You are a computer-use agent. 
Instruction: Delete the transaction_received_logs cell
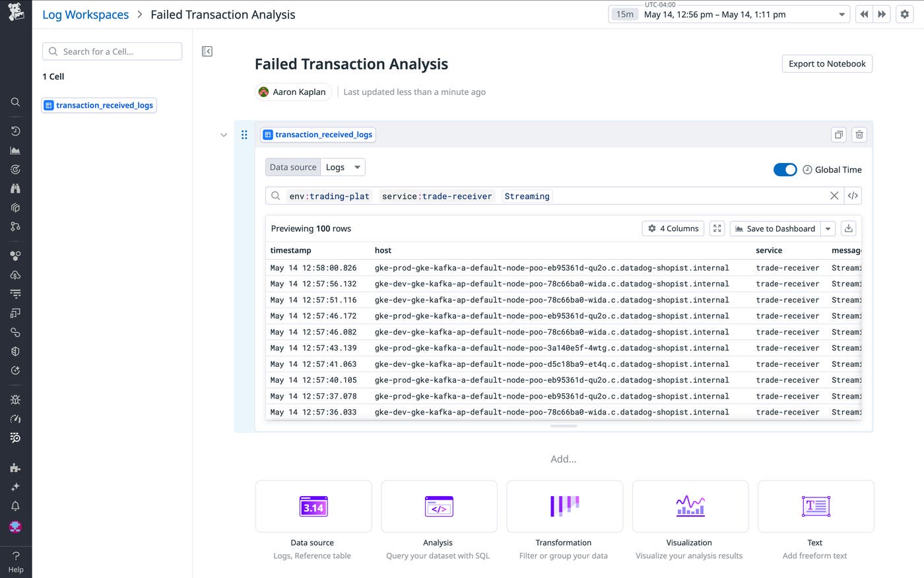tap(859, 135)
